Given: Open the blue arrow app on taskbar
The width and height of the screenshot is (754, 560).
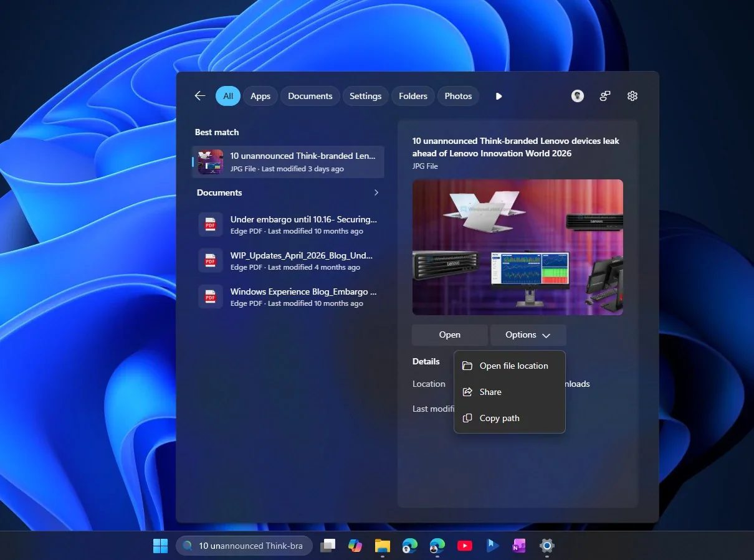Looking at the screenshot, I should click(x=492, y=546).
